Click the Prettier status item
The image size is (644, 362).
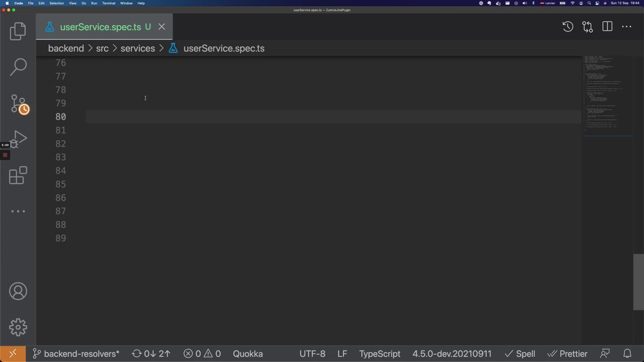point(567,354)
